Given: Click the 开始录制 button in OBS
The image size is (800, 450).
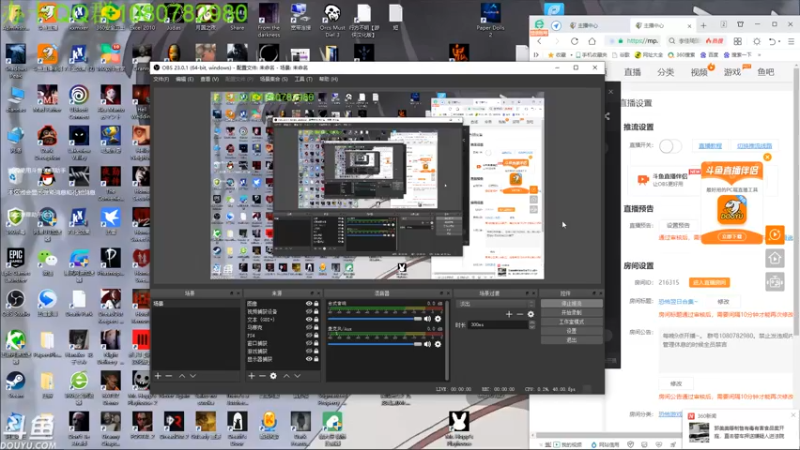Looking at the screenshot, I should pyautogui.click(x=571, y=313).
